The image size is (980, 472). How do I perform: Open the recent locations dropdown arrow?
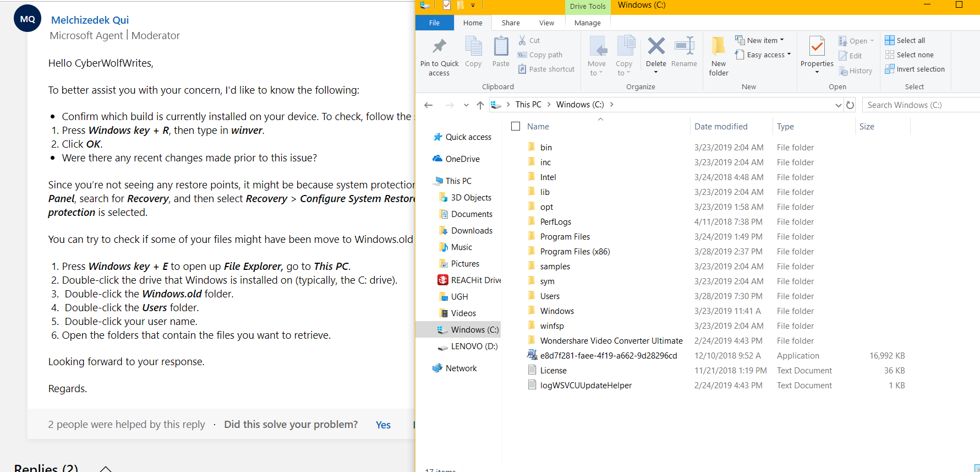coord(466,105)
